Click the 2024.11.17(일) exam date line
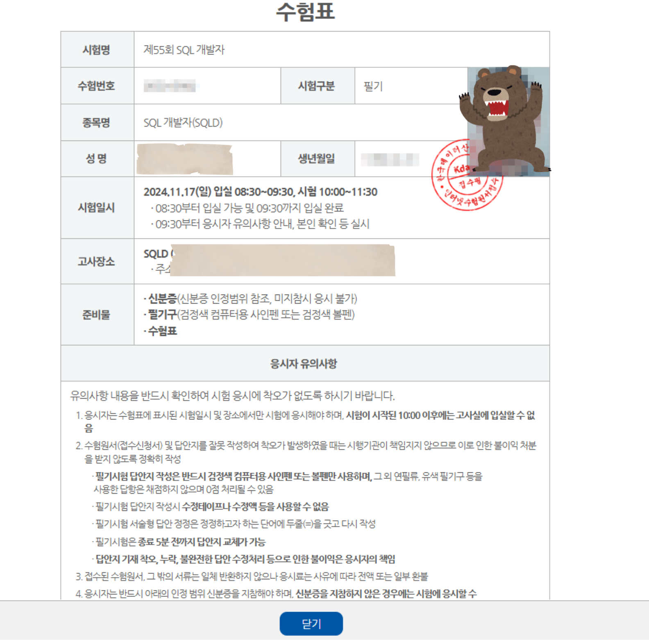This screenshot has width=649, height=644. click(261, 192)
